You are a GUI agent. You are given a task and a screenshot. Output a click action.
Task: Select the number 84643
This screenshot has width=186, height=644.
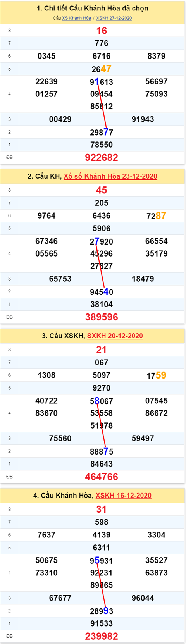pyautogui.click(x=102, y=464)
